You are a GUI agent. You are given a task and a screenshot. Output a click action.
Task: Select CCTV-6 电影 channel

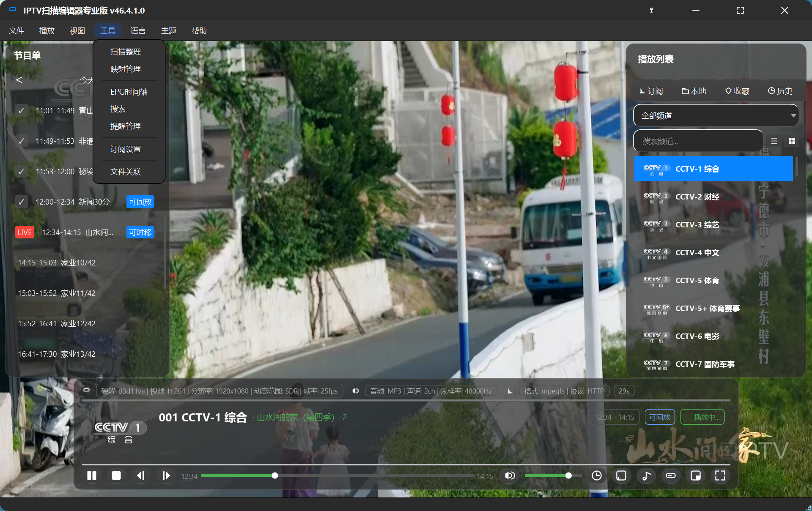pyautogui.click(x=713, y=336)
